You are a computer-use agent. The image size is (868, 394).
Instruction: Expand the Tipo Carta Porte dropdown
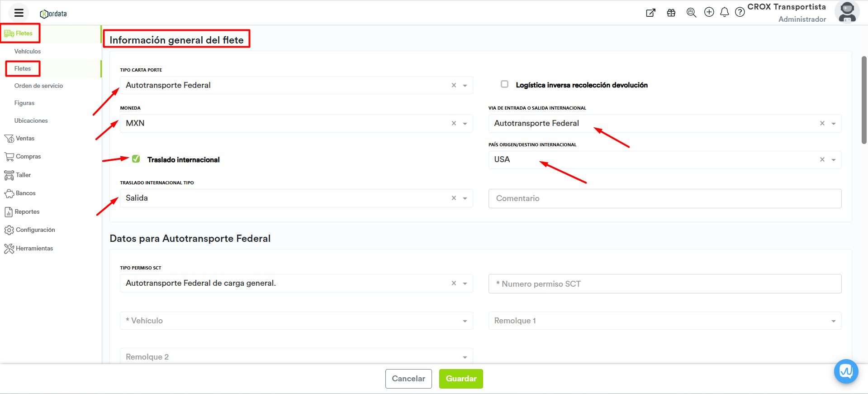[465, 86]
